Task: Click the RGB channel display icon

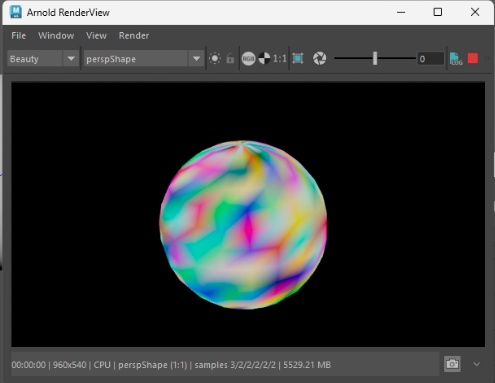Action: 248,59
